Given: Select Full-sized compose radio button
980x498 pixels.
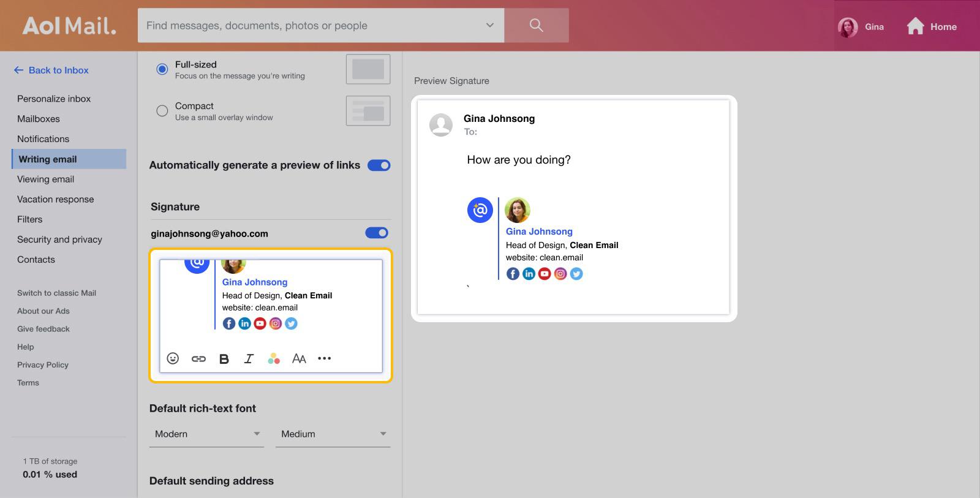Looking at the screenshot, I should point(162,69).
